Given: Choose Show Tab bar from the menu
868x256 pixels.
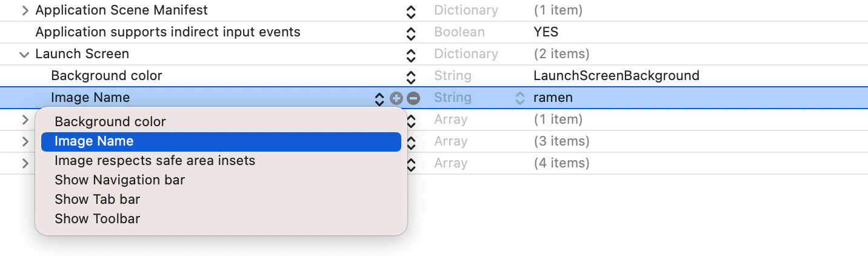Looking at the screenshot, I should coord(97,200).
